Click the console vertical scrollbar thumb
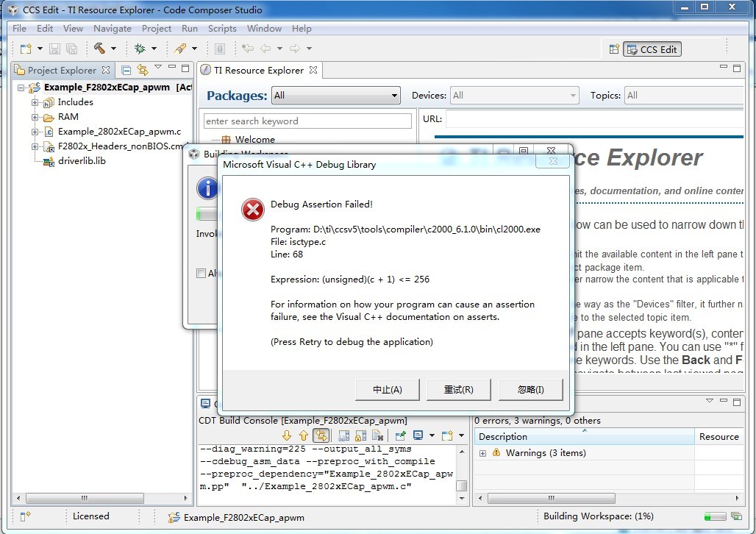The image size is (756, 534). click(461, 485)
